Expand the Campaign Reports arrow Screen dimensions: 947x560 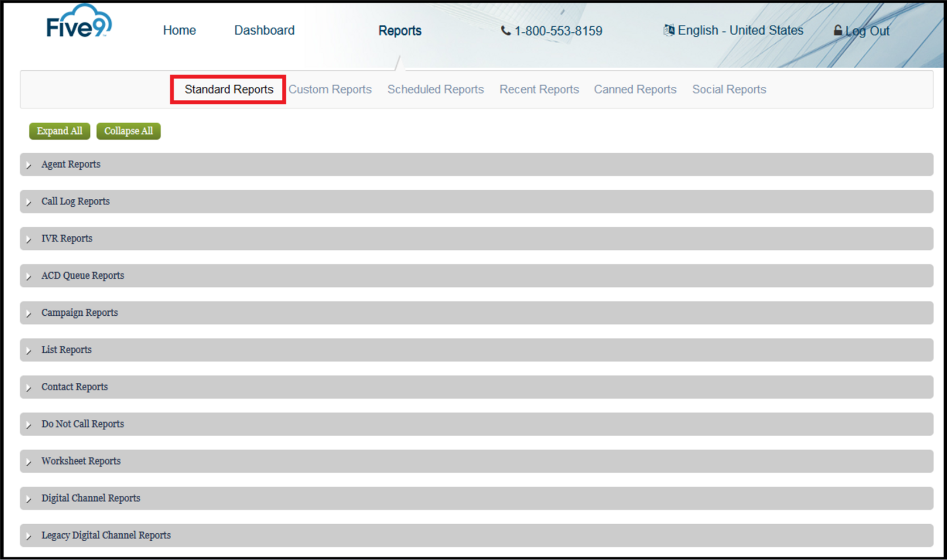click(x=28, y=314)
